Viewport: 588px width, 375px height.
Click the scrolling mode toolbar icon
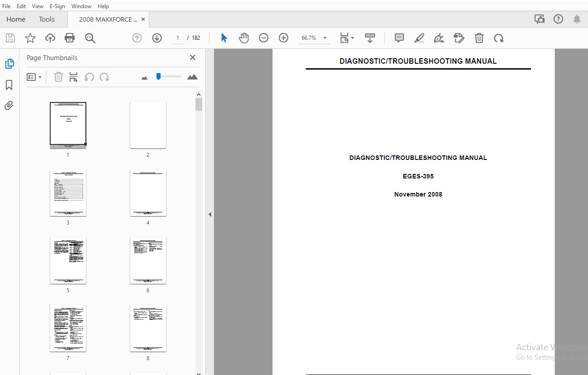(370, 38)
